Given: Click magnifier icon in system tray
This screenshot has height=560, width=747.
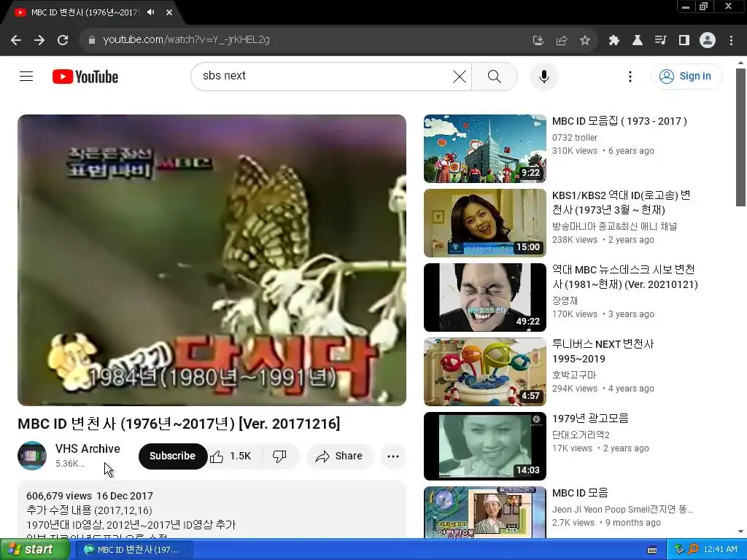Looking at the screenshot, I should 693,550.
